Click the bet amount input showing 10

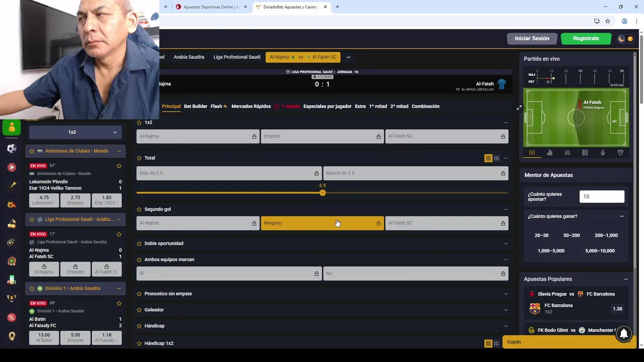point(602,197)
